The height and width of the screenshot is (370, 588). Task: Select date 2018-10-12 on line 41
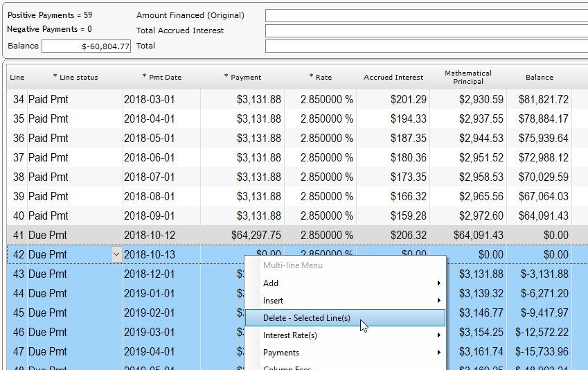pos(161,236)
